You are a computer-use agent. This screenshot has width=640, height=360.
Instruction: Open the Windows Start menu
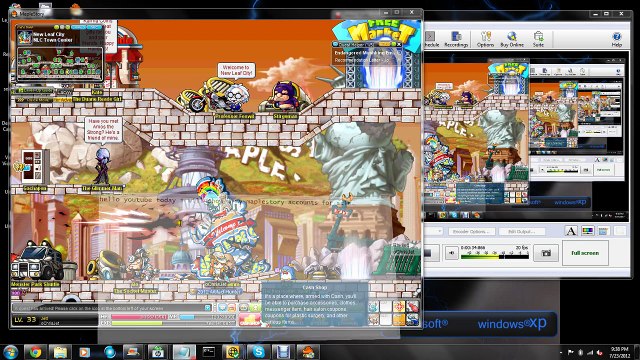point(10,352)
